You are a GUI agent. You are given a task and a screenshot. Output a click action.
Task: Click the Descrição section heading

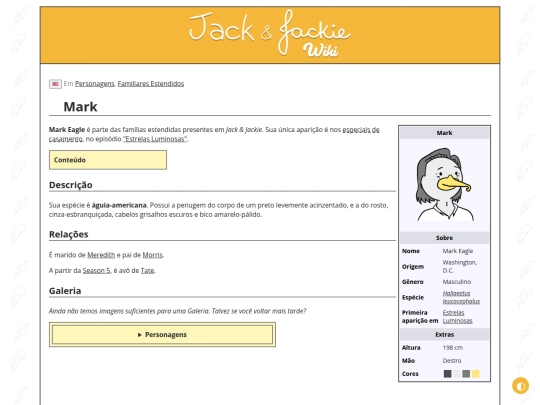click(71, 185)
